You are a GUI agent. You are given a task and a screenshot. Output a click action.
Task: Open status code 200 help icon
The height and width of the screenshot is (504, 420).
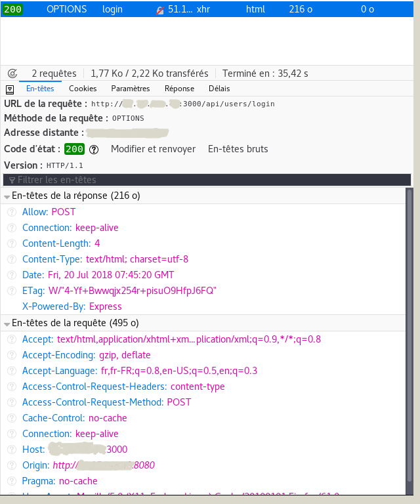[94, 149]
